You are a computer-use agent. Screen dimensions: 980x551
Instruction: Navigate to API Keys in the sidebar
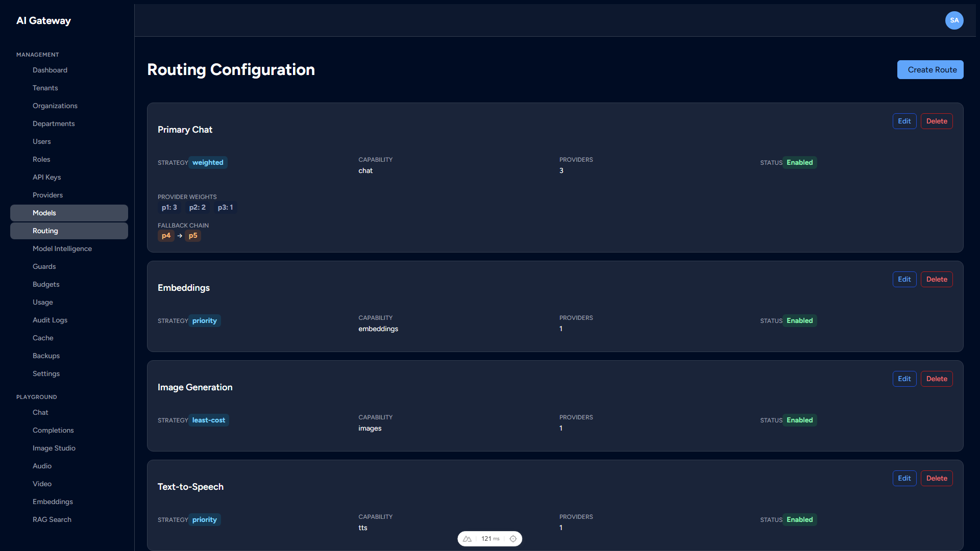46,177
